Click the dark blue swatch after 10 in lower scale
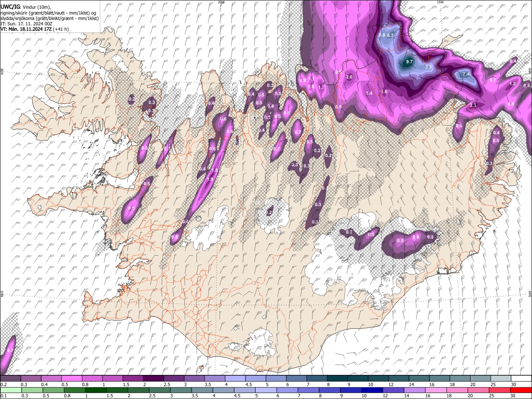532x399 pixels. (x=372, y=390)
